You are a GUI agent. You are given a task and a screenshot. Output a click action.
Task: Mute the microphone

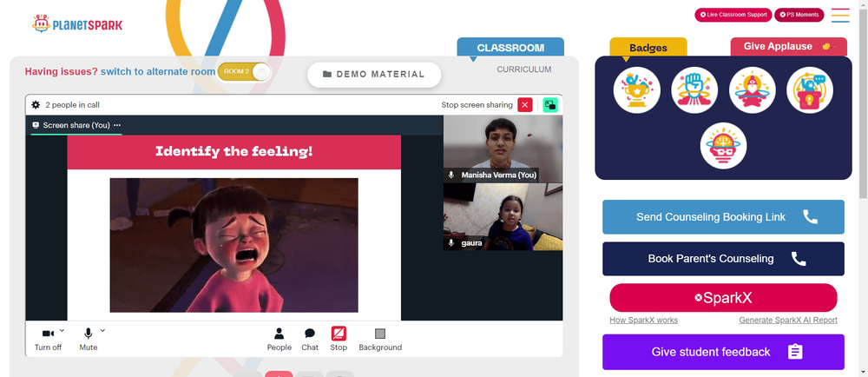[x=88, y=340]
